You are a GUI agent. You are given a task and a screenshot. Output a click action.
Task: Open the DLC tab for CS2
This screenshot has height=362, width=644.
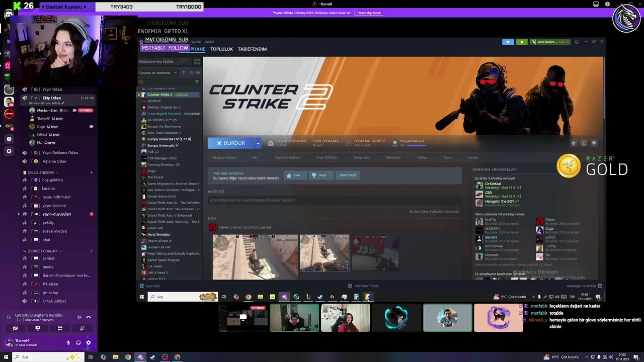coord(256,157)
